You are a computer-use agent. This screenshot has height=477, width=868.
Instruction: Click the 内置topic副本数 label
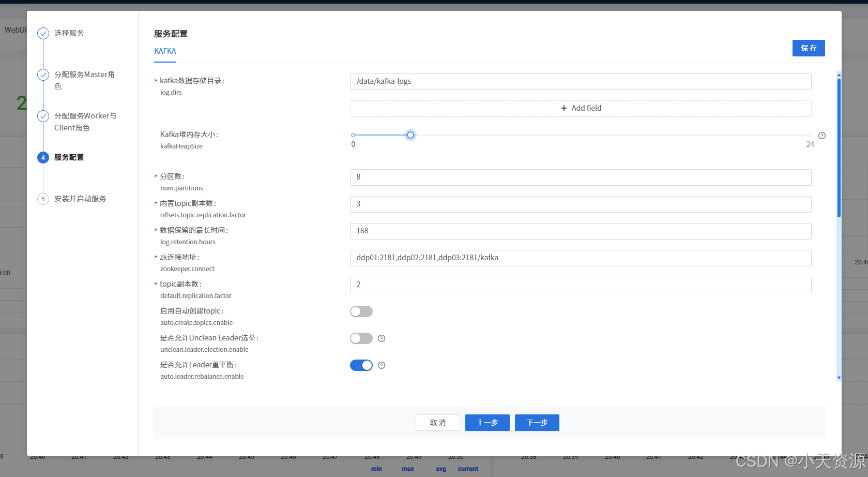click(x=188, y=203)
